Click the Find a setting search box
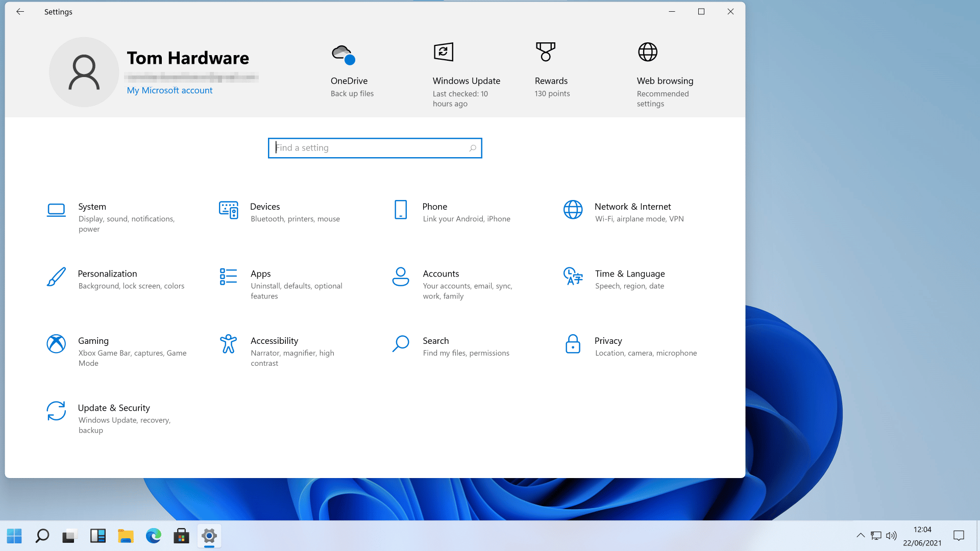Image resolution: width=980 pixels, height=551 pixels. [375, 147]
